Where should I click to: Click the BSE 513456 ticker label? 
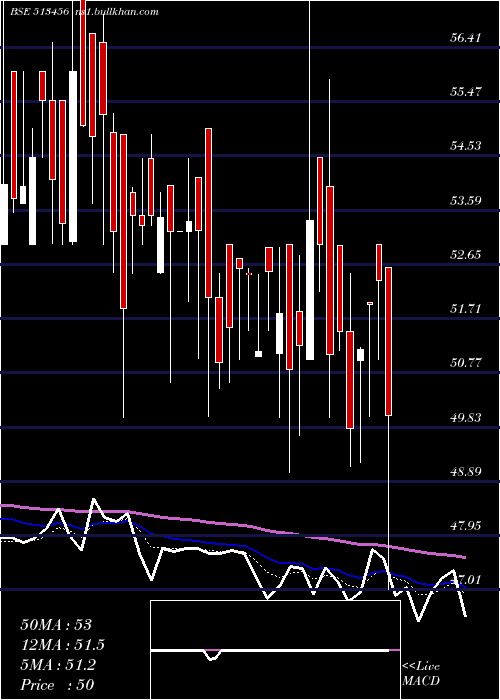[x=40, y=12]
